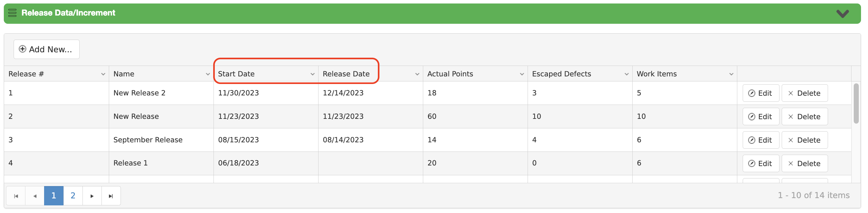Sort by the Work Items column header

point(656,74)
